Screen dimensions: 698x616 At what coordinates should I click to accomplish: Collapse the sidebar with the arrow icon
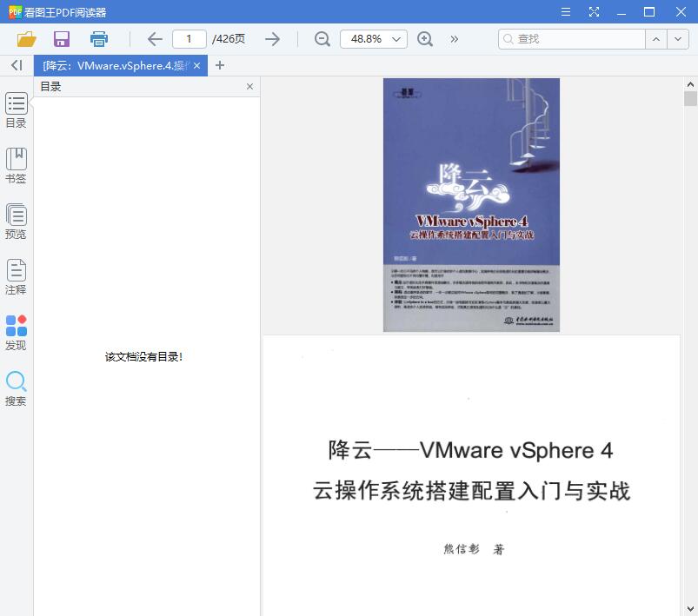coord(17,65)
